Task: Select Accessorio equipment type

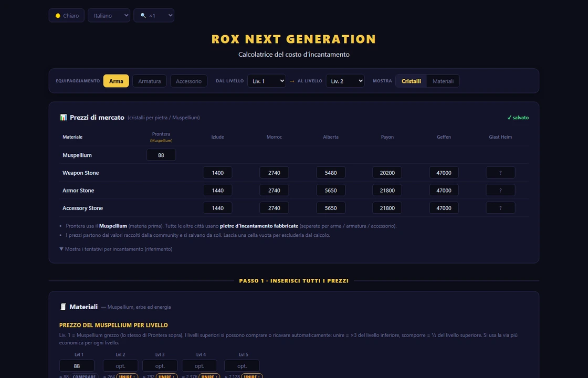Action: [188, 81]
